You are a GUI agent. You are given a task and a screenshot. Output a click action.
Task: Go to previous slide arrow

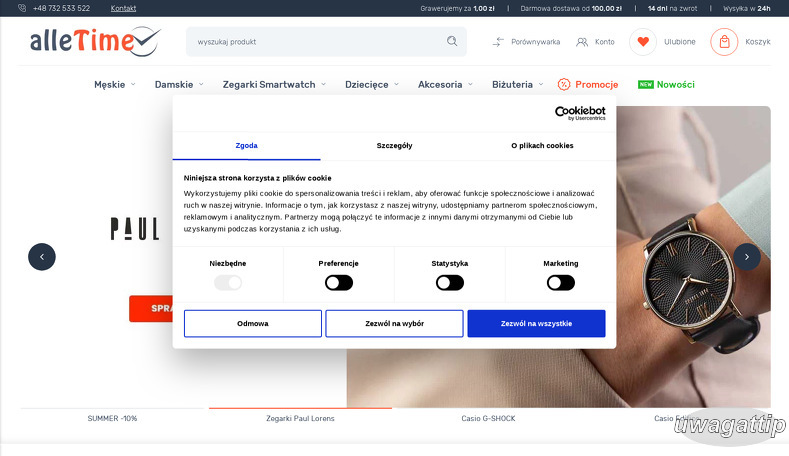(x=42, y=257)
